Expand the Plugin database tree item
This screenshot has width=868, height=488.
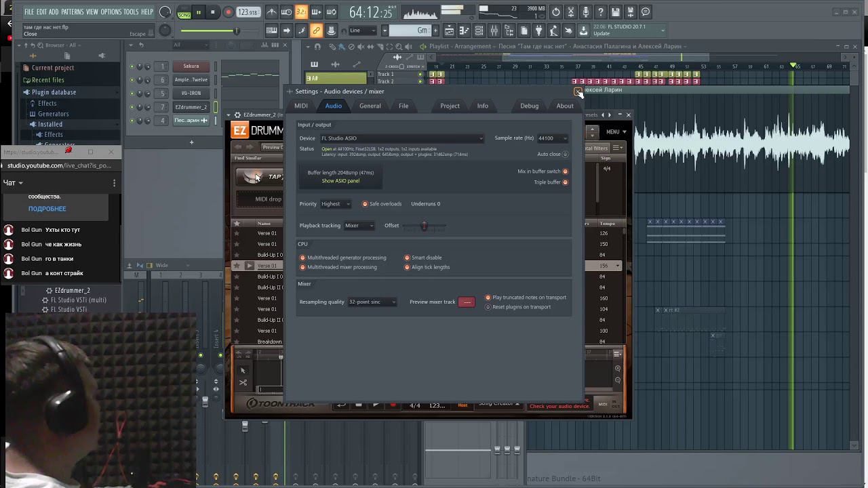click(x=54, y=92)
